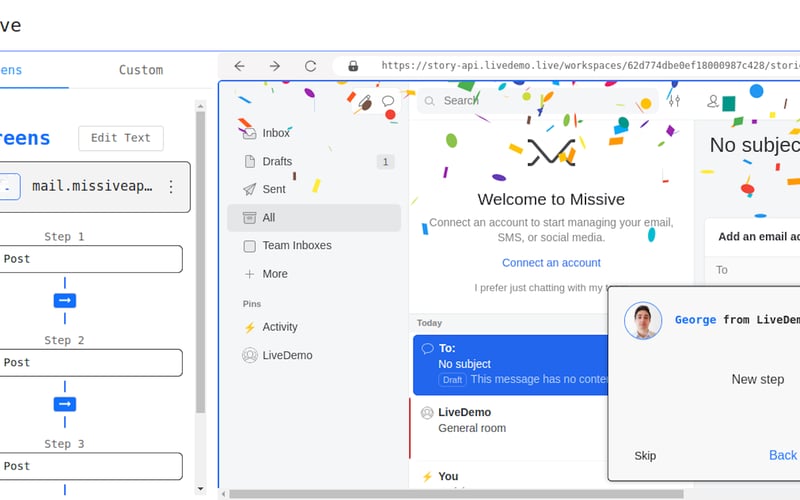Click the up arrow of the steps panel scrollbar
800x500 pixels.
pyautogui.click(x=201, y=106)
